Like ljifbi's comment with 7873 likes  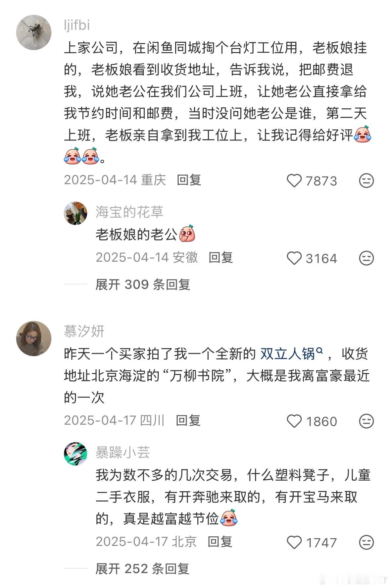click(294, 181)
